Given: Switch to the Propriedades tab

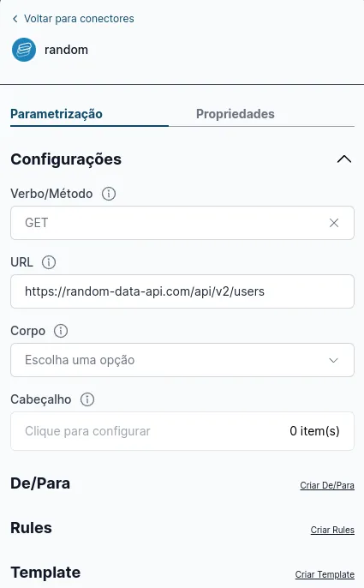Looking at the screenshot, I should [x=235, y=114].
